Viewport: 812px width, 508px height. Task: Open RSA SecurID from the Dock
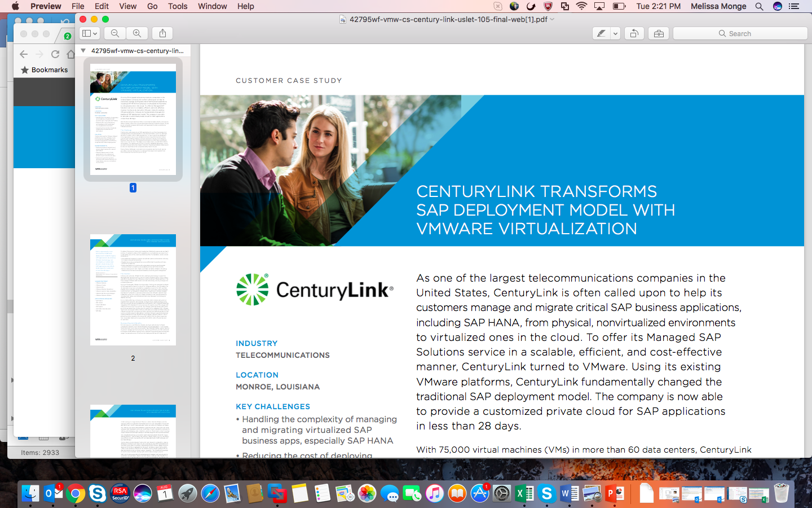[x=120, y=493]
